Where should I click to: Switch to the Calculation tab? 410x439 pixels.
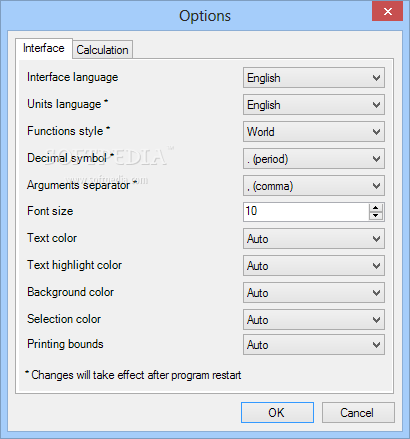(102, 50)
